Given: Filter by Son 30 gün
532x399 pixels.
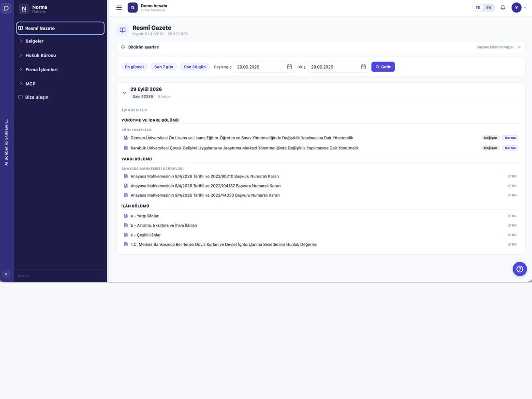Looking at the screenshot, I should pos(195,67).
